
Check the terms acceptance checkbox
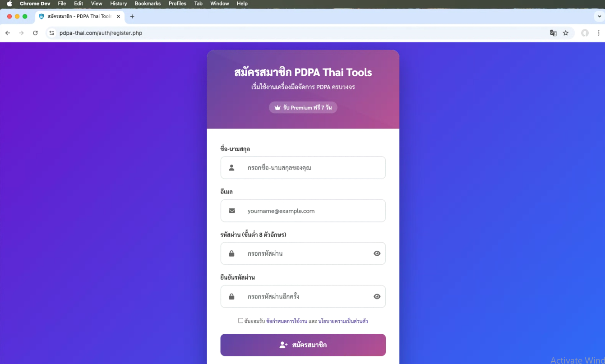click(x=241, y=320)
